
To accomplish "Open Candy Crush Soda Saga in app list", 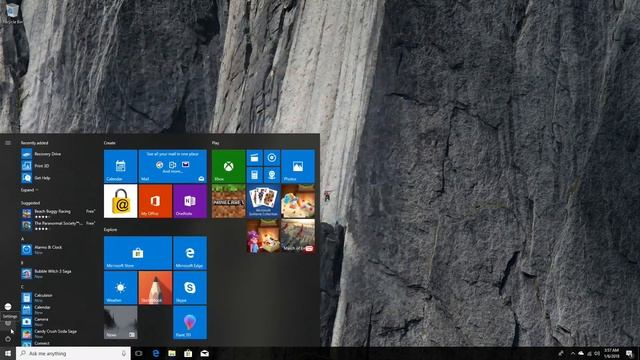I will 59,333.
